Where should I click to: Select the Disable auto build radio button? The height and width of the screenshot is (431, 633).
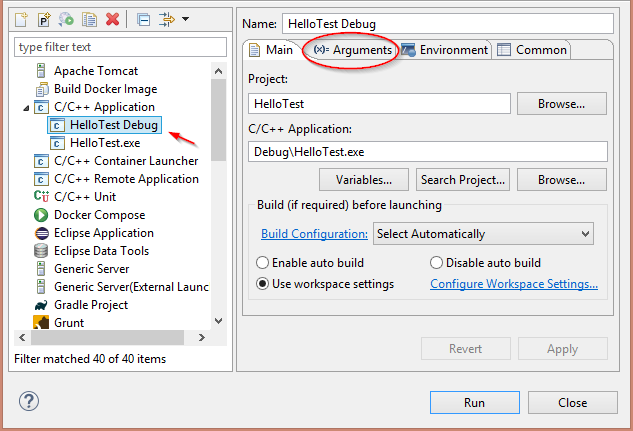coord(436,263)
